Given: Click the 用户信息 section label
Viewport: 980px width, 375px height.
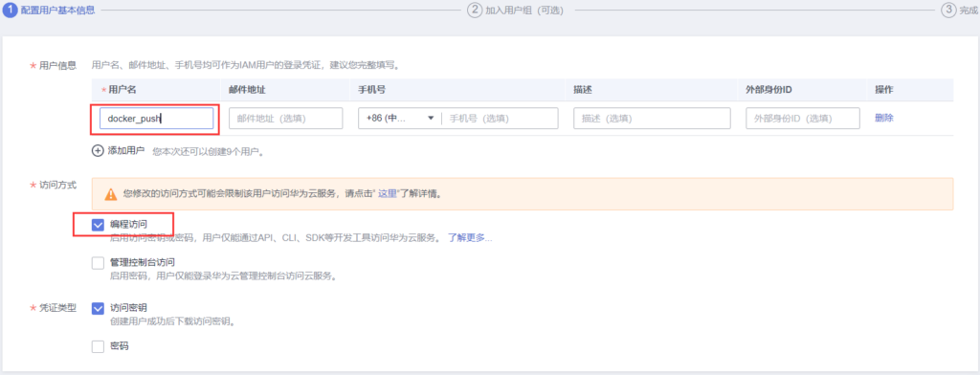Looking at the screenshot, I should pyautogui.click(x=57, y=66).
